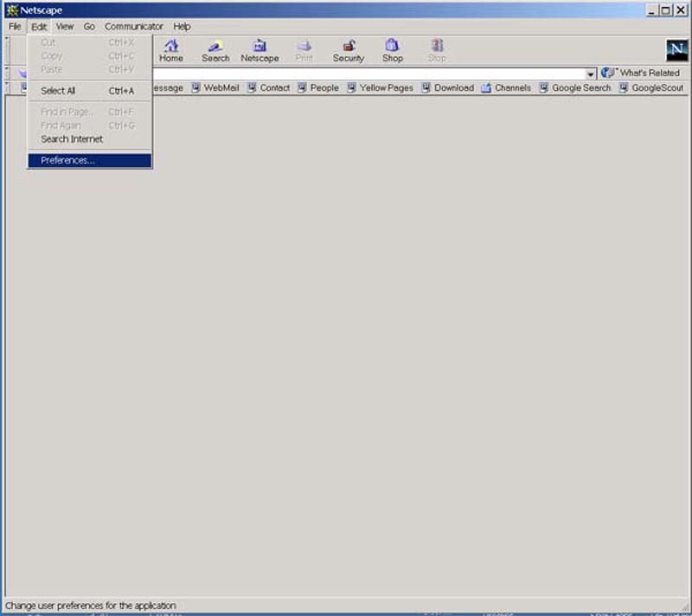Open the People bookmark link
Screen dimensions: 692x616
tap(318, 87)
